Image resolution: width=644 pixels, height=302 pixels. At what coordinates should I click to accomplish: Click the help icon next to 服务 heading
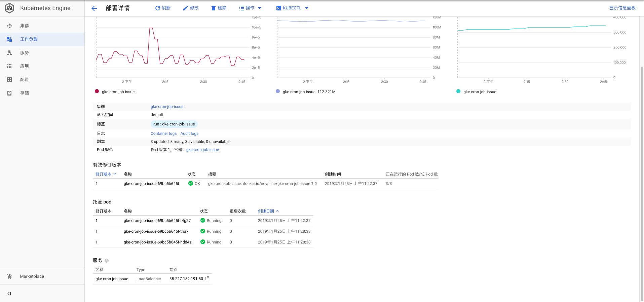click(x=107, y=261)
